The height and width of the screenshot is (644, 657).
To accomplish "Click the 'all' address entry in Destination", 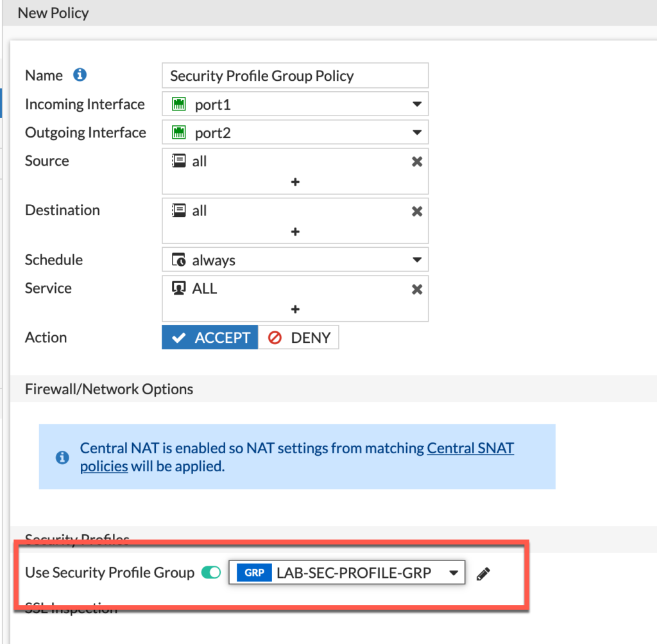I will pyautogui.click(x=189, y=211).
